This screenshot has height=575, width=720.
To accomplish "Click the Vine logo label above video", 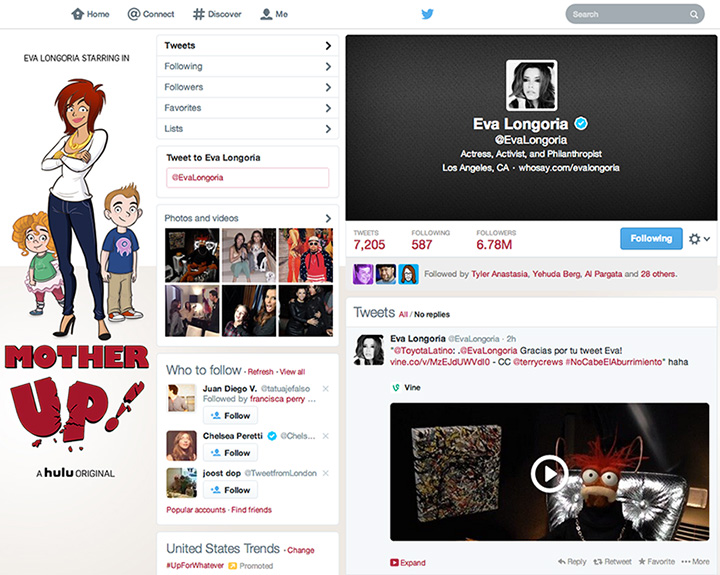I will [x=406, y=388].
